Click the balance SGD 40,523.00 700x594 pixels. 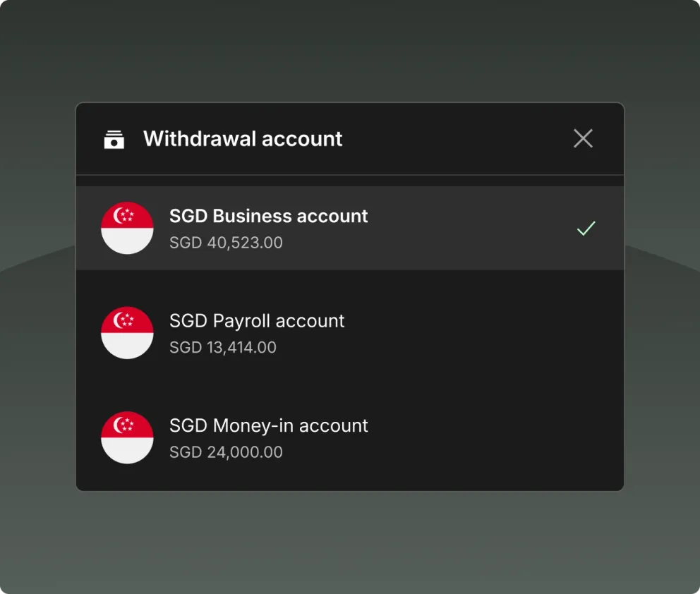click(226, 243)
